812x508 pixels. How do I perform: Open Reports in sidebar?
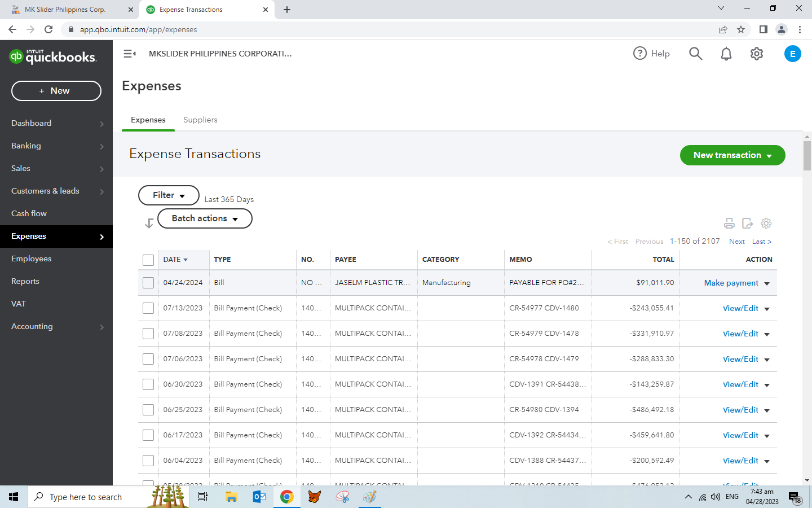pos(56,281)
